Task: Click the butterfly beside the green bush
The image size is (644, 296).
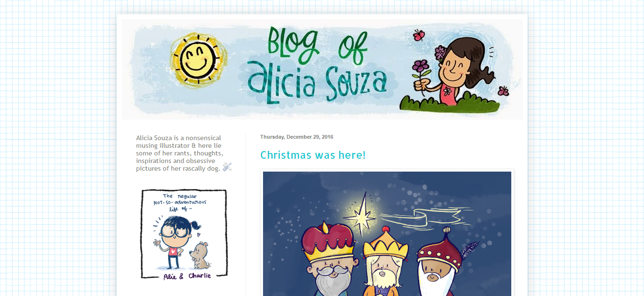Action: 503,91
